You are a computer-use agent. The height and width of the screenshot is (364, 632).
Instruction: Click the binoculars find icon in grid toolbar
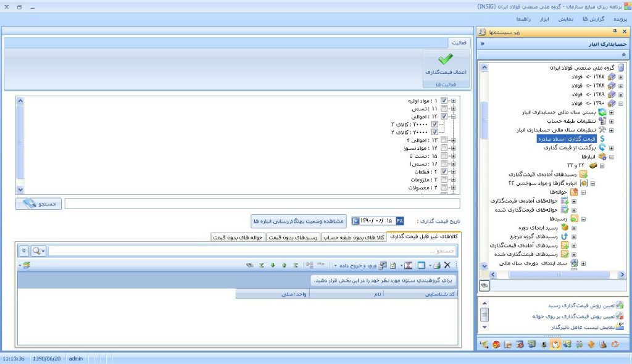point(249,265)
